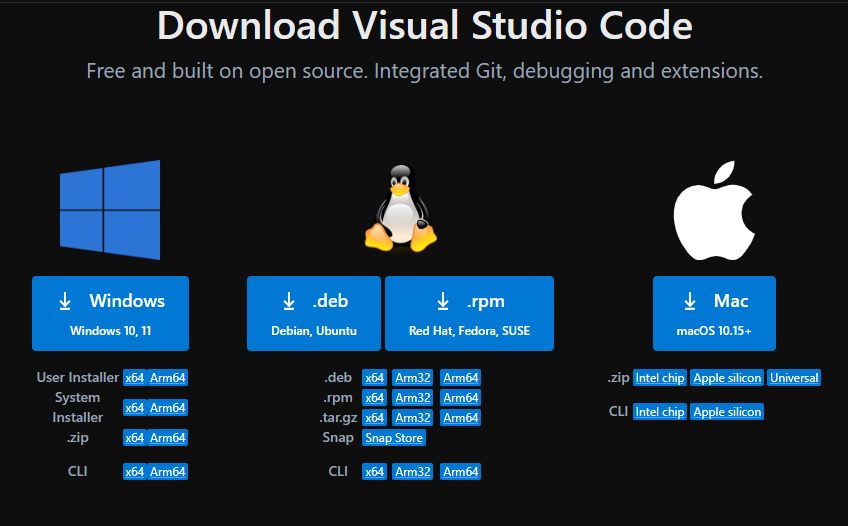Select x64 for Windows User Installer
The height and width of the screenshot is (526, 848).
click(135, 378)
